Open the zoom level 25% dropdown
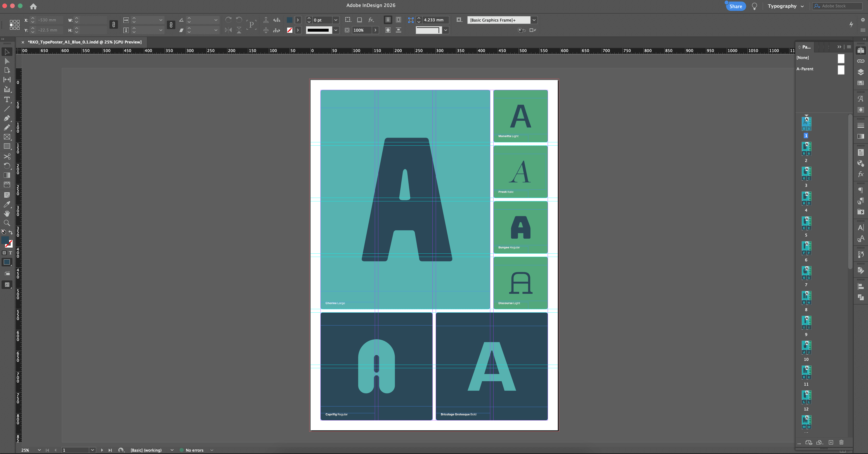868x454 pixels. tap(39, 450)
